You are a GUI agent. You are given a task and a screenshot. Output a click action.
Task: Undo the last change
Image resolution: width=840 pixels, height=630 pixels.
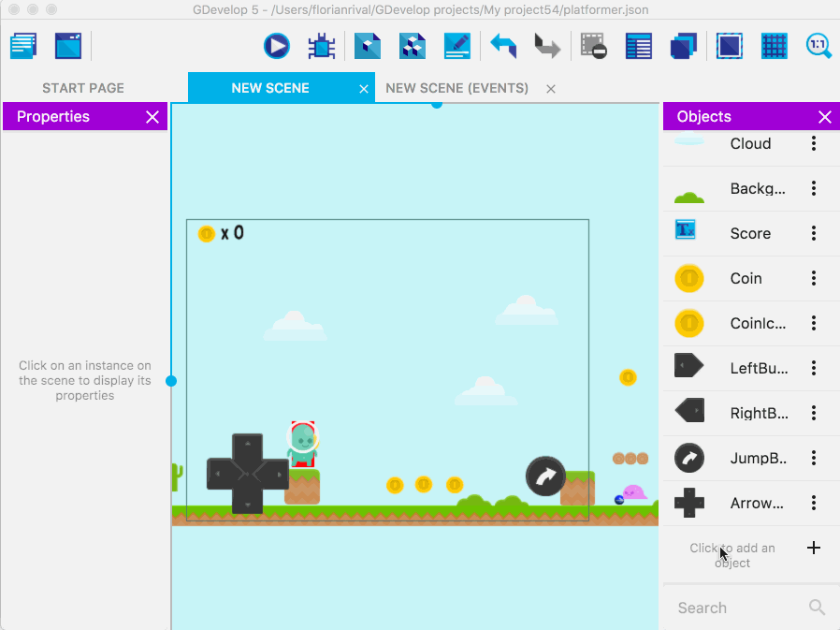(x=503, y=46)
